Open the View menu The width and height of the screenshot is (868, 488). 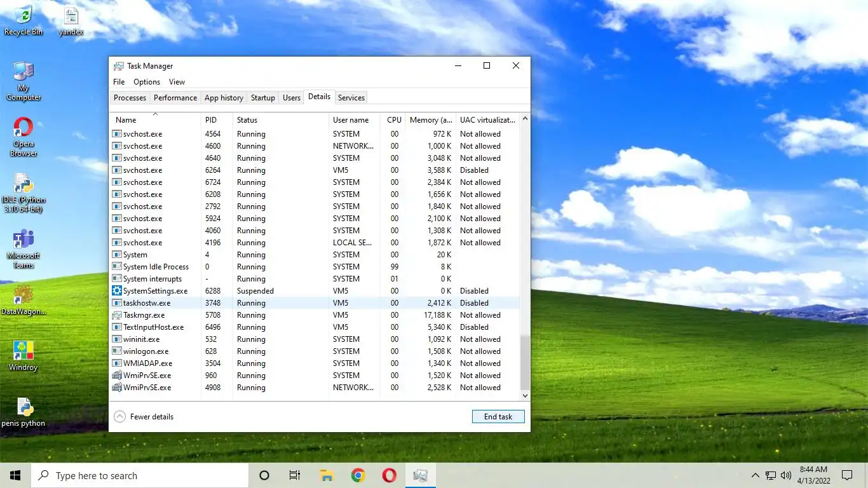(177, 82)
